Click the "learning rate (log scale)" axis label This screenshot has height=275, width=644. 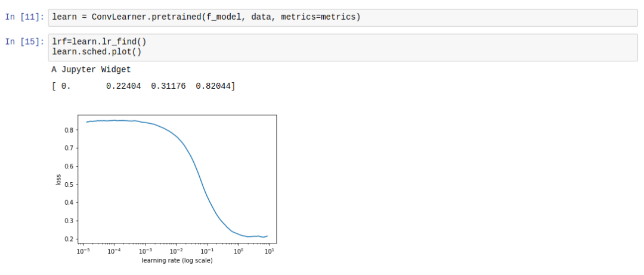pos(177,260)
